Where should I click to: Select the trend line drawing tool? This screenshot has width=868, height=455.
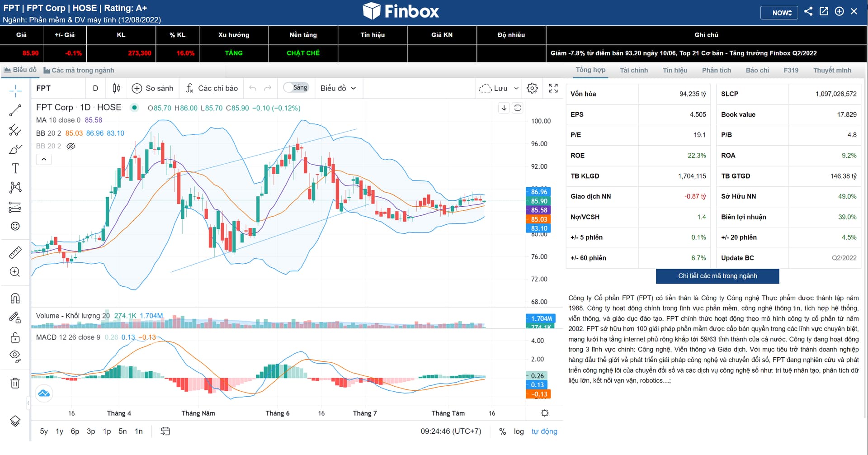coord(15,110)
